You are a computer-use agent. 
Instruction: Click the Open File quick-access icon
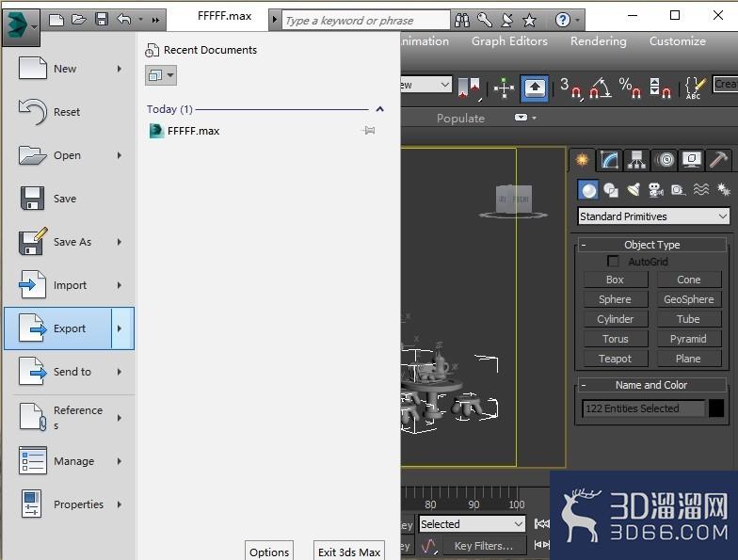tap(79, 20)
